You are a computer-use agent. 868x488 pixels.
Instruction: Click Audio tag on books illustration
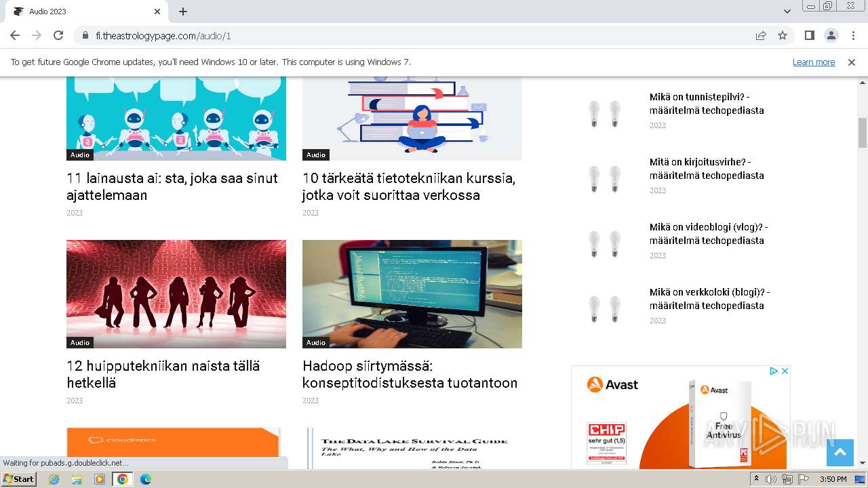coord(316,155)
